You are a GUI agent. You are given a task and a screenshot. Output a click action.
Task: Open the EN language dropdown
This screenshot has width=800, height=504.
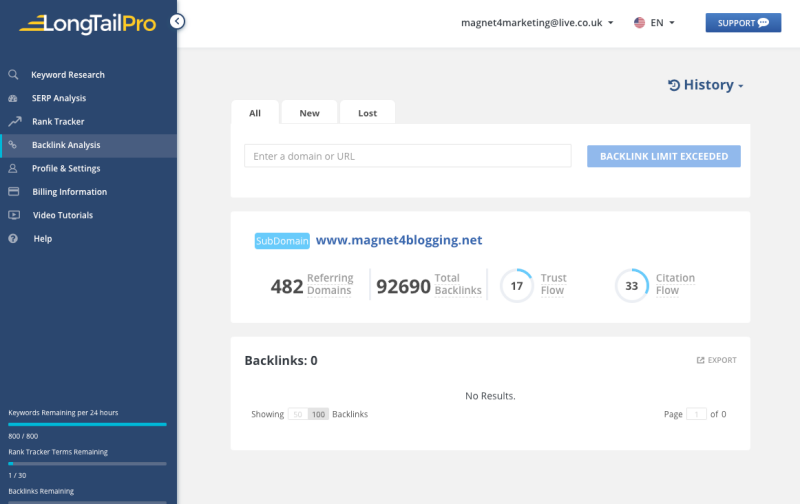662,22
